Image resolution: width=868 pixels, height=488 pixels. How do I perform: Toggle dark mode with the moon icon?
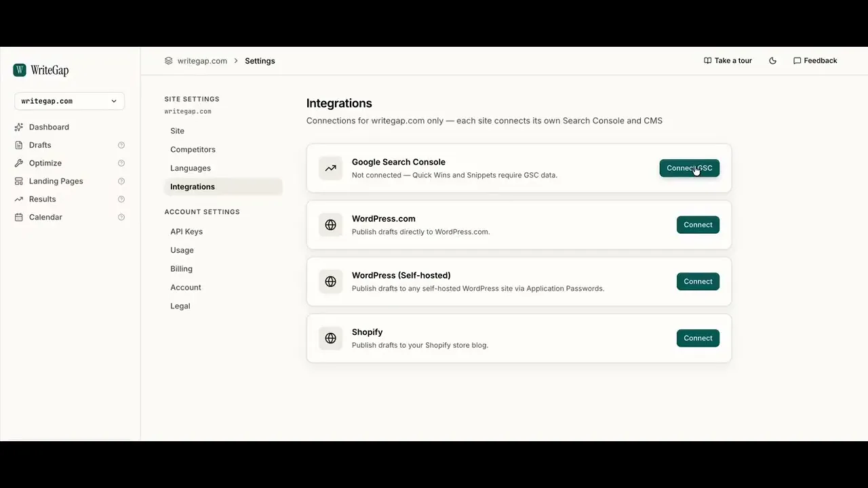pyautogui.click(x=772, y=60)
